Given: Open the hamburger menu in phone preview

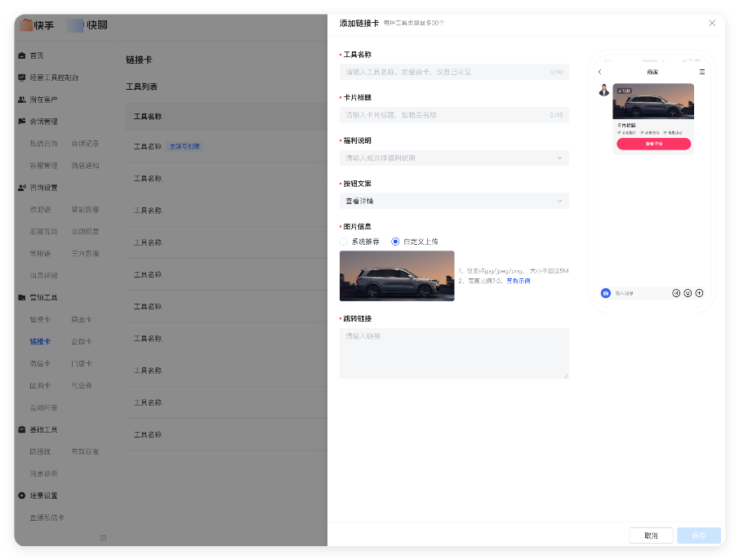Looking at the screenshot, I should click(701, 72).
